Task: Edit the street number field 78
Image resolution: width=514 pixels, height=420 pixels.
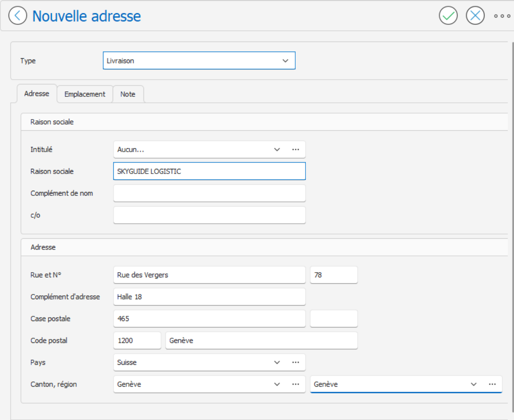Action: (334, 275)
